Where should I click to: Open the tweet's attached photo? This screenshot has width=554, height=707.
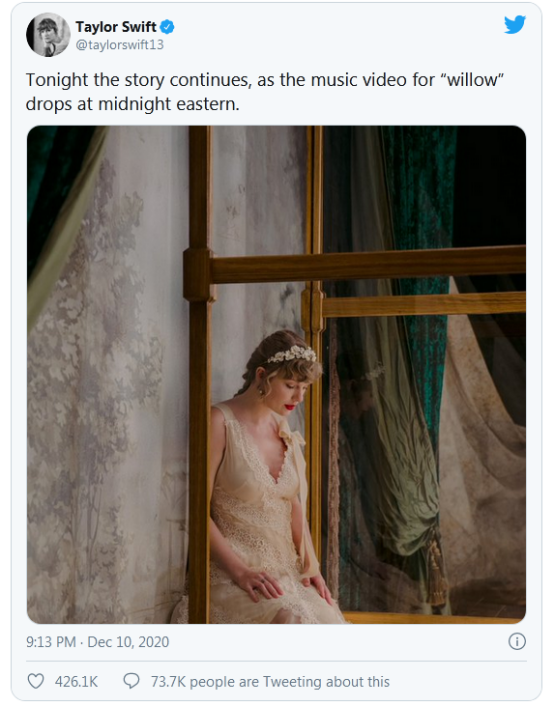276,375
